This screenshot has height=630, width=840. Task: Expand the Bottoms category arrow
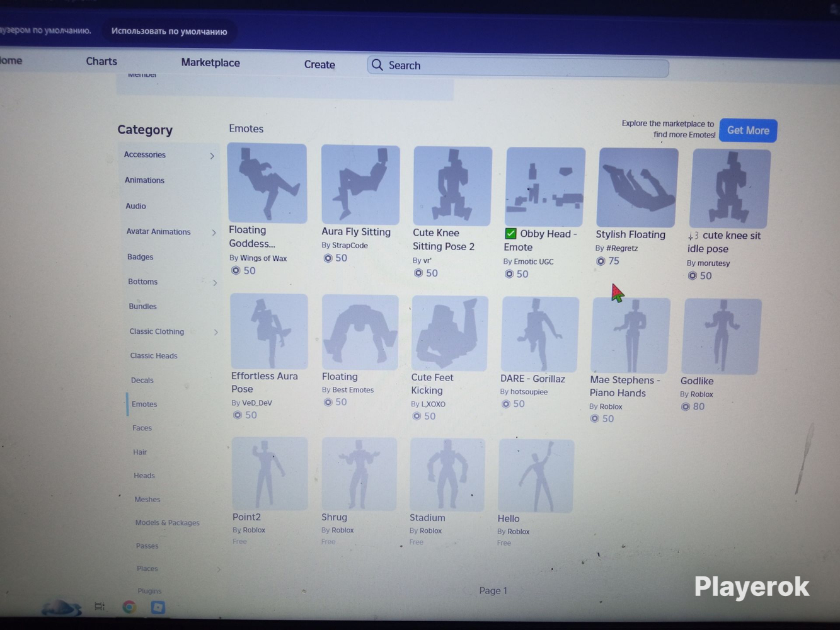tap(215, 283)
